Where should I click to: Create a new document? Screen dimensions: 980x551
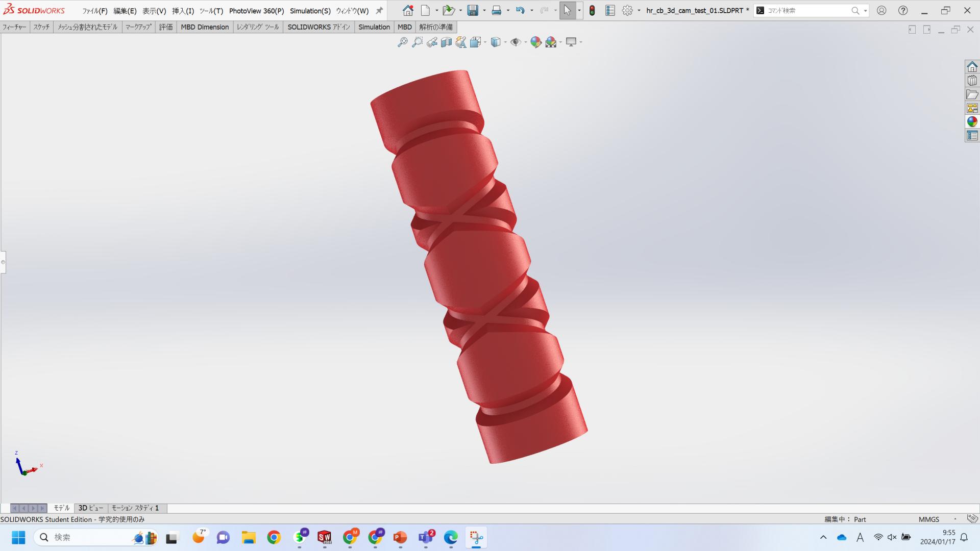click(x=425, y=10)
